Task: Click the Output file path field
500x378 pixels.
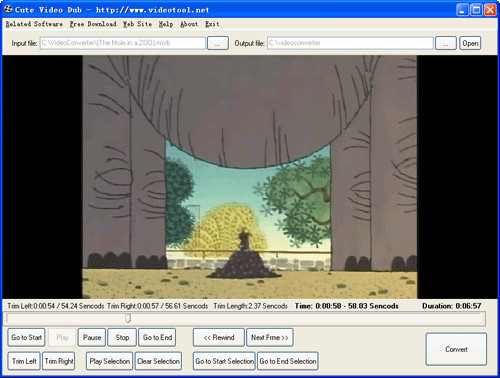Action: point(350,43)
